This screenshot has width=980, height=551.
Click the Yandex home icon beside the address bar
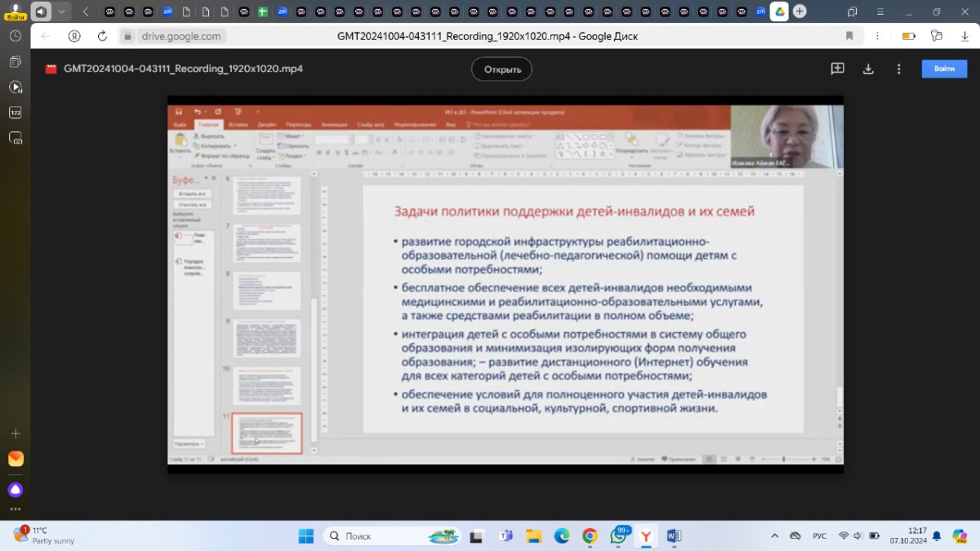click(x=74, y=36)
